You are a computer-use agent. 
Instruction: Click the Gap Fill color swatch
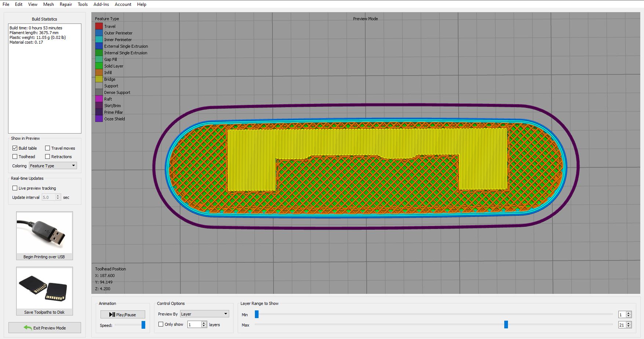point(99,59)
